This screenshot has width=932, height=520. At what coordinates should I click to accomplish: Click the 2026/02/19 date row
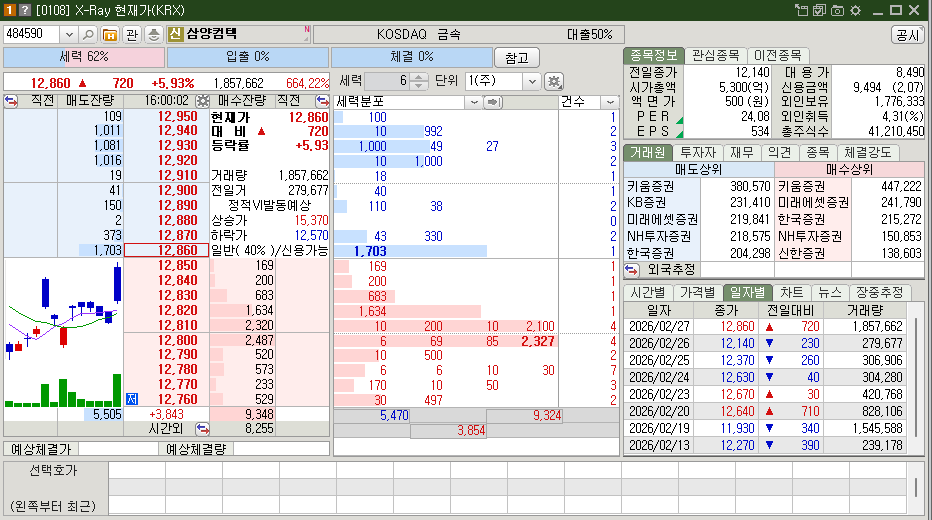point(766,428)
